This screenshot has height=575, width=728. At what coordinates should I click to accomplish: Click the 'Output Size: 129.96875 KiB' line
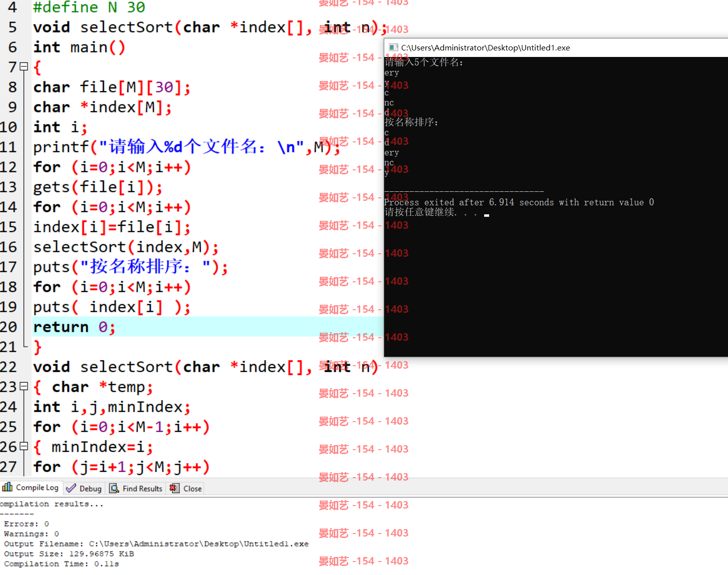69,554
